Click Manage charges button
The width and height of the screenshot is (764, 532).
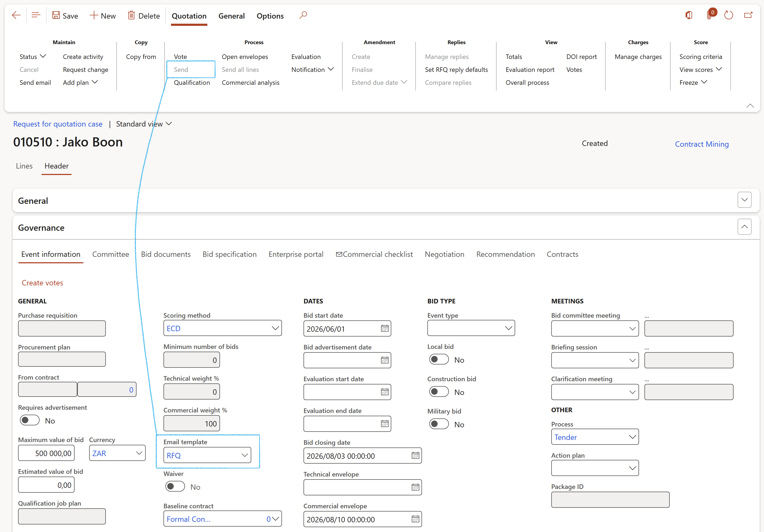click(x=638, y=57)
